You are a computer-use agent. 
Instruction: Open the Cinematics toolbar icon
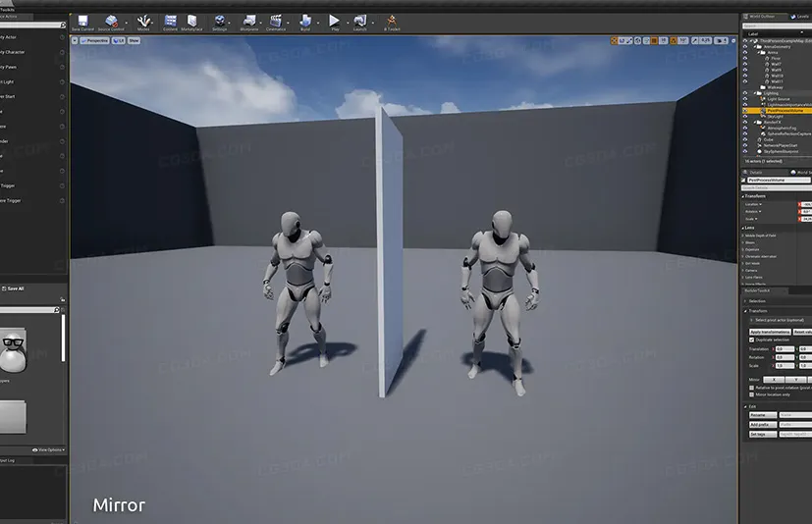pyautogui.click(x=276, y=23)
